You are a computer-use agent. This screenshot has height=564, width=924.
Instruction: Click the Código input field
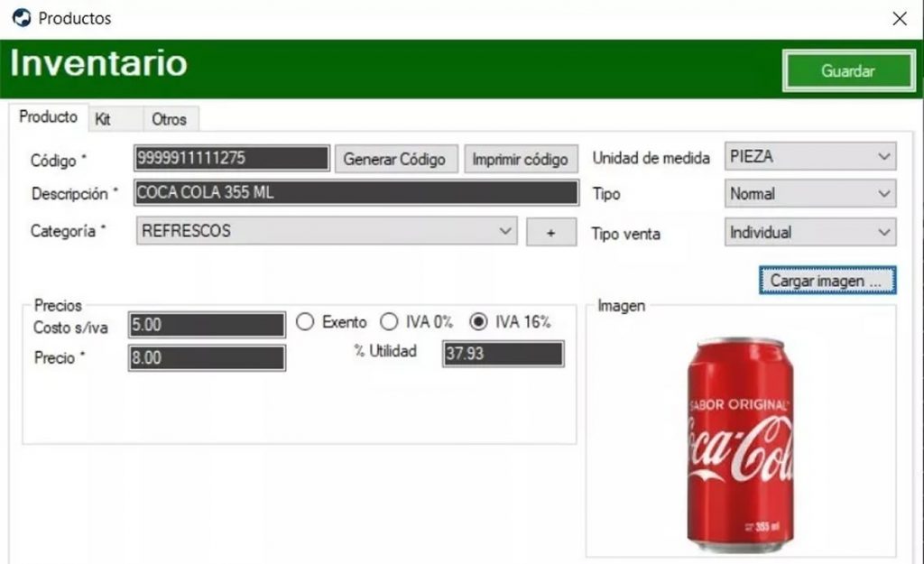pyautogui.click(x=232, y=158)
